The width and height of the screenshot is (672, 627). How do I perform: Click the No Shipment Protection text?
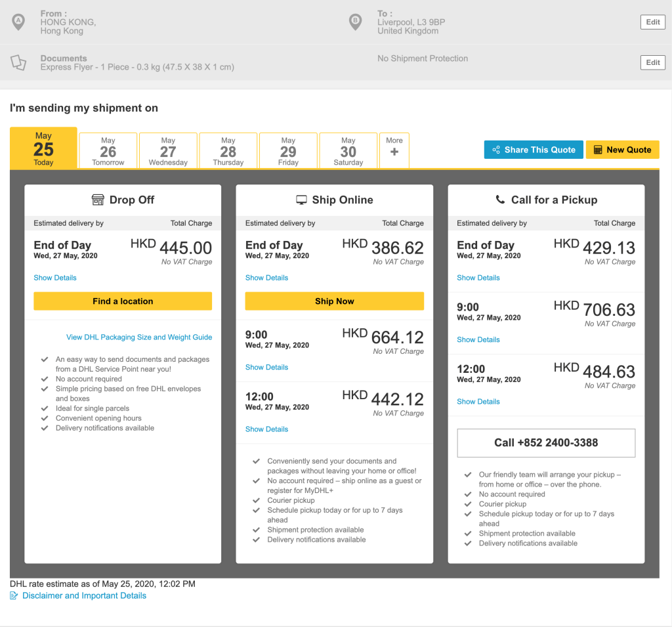click(423, 58)
